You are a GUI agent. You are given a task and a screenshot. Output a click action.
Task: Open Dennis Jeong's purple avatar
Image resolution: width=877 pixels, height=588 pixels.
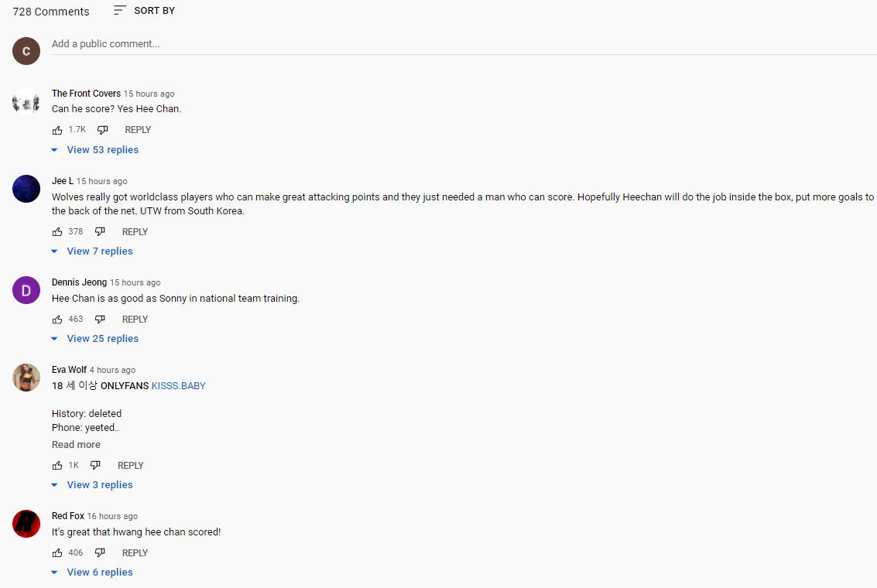click(26, 290)
